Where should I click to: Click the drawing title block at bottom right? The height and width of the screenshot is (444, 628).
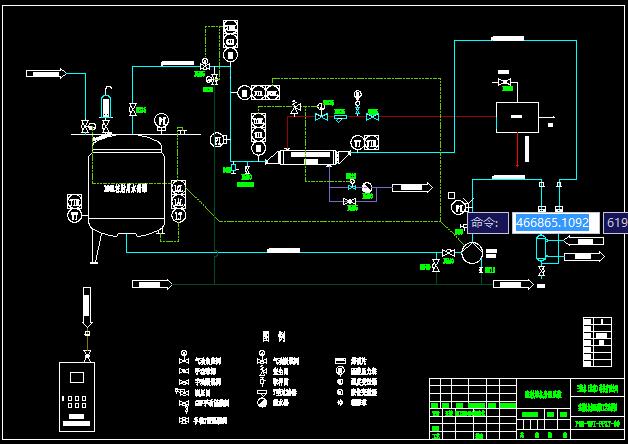click(526, 408)
